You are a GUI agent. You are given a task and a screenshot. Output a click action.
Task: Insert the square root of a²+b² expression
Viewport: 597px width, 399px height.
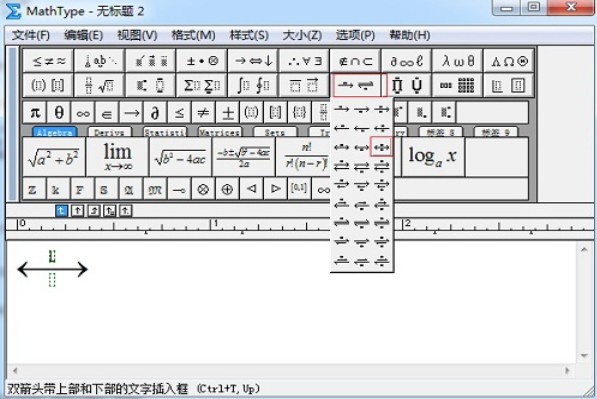click(x=54, y=157)
